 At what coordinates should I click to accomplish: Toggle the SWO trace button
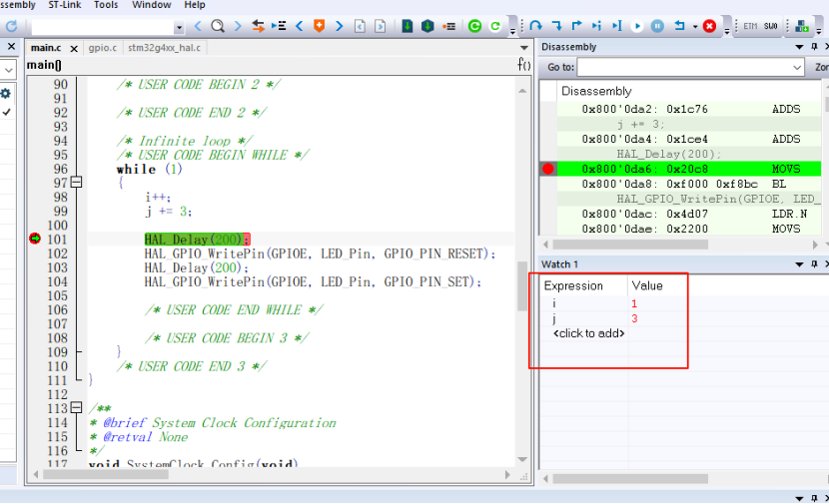tap(770, 26)
